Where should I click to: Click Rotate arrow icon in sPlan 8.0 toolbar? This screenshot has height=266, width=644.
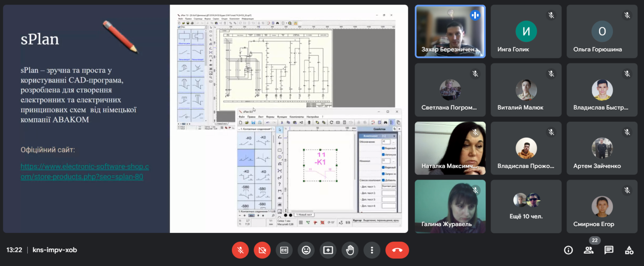point(331,123)
